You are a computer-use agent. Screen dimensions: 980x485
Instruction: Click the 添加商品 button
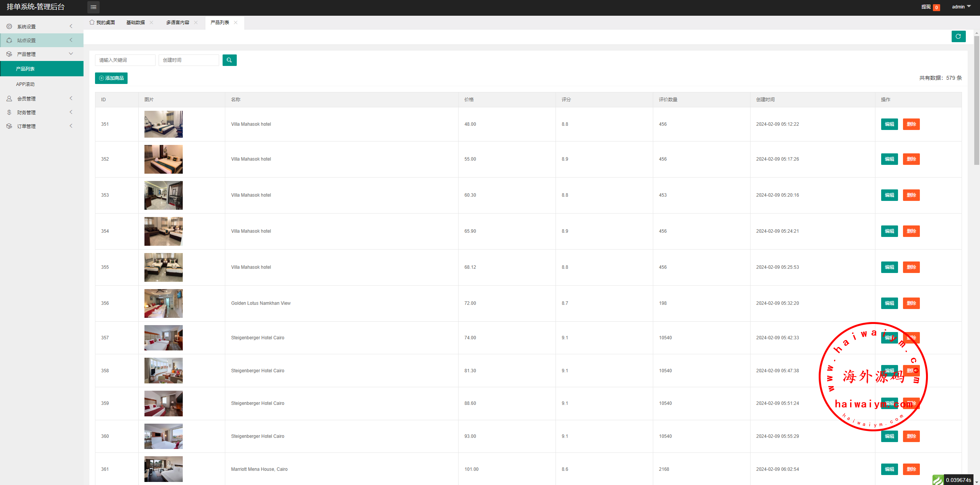(111, 78)
